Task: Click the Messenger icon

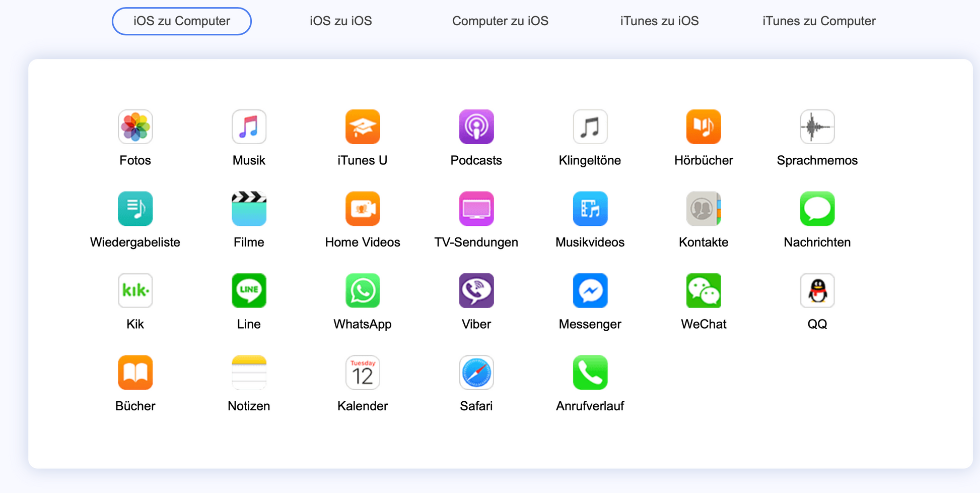Action: (x=590, y=291)
